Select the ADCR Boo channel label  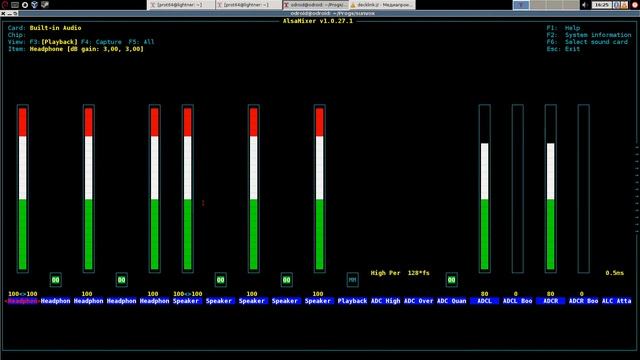[x=583, y=301]
